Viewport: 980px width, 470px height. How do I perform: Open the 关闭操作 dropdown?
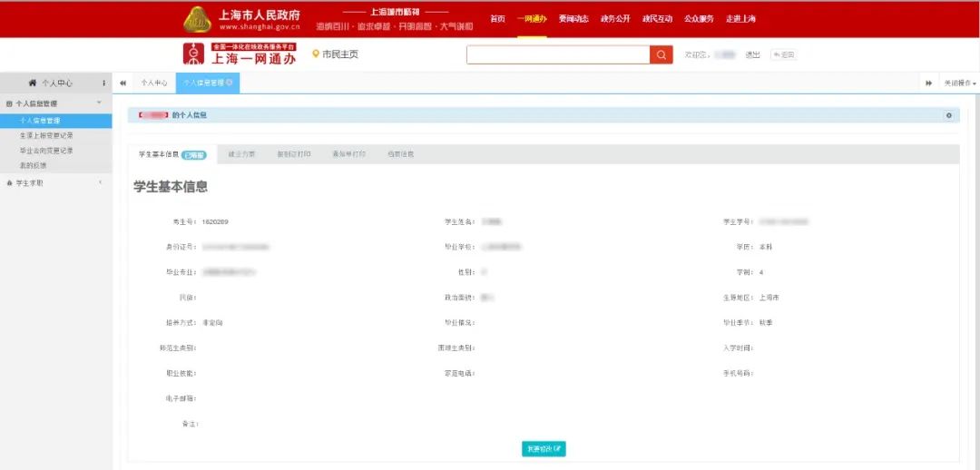click(x=960, y=83)
